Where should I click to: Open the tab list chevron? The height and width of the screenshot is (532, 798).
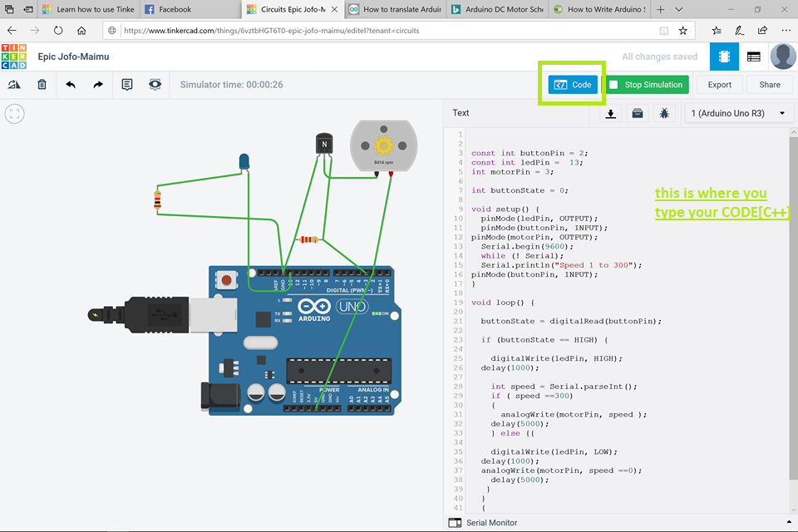tap(679, 9)
